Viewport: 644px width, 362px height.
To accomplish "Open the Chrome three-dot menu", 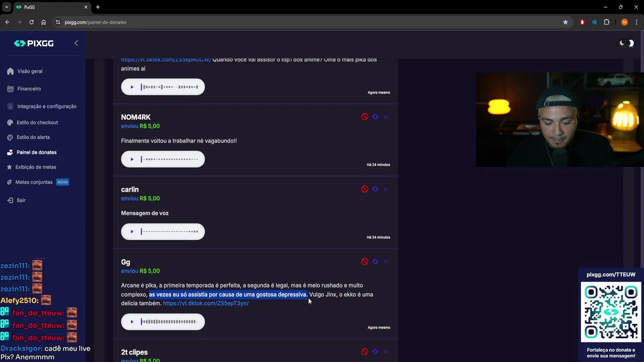I will click(636, 22).
